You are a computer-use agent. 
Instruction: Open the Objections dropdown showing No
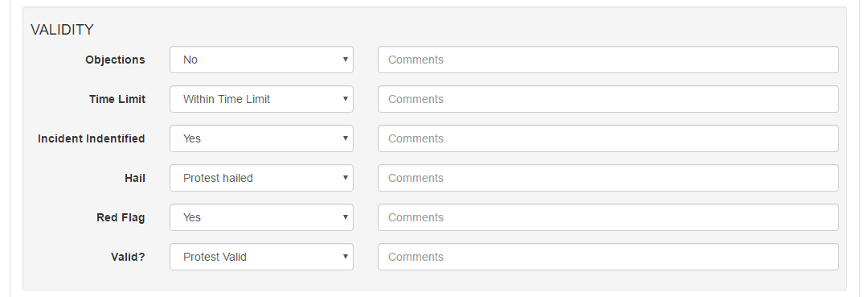(261, 60)
